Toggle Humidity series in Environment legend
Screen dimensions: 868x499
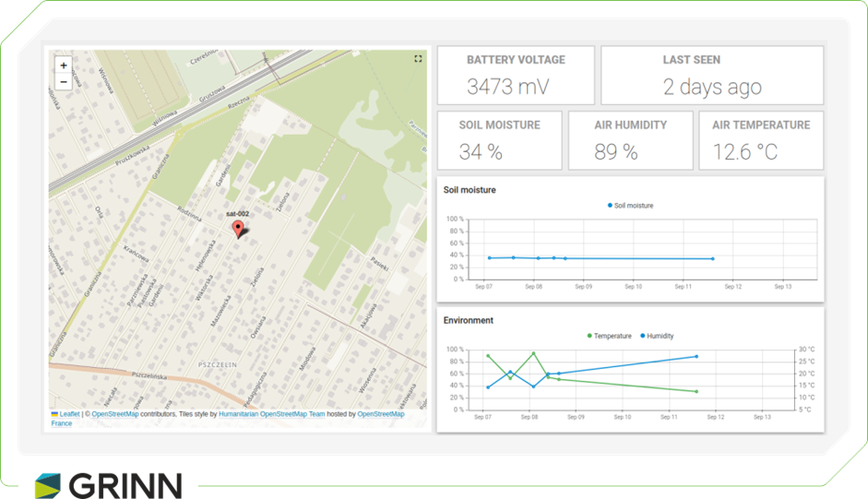[659, 336]
